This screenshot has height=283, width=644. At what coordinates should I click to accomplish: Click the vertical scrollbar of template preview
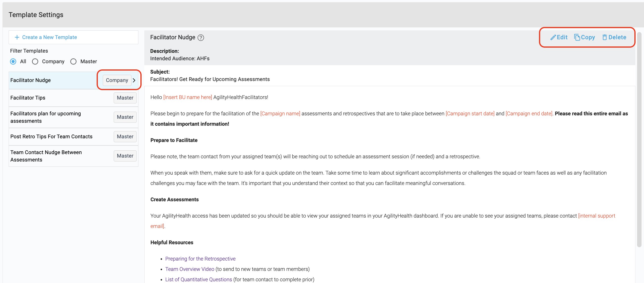tap(639, 140)
